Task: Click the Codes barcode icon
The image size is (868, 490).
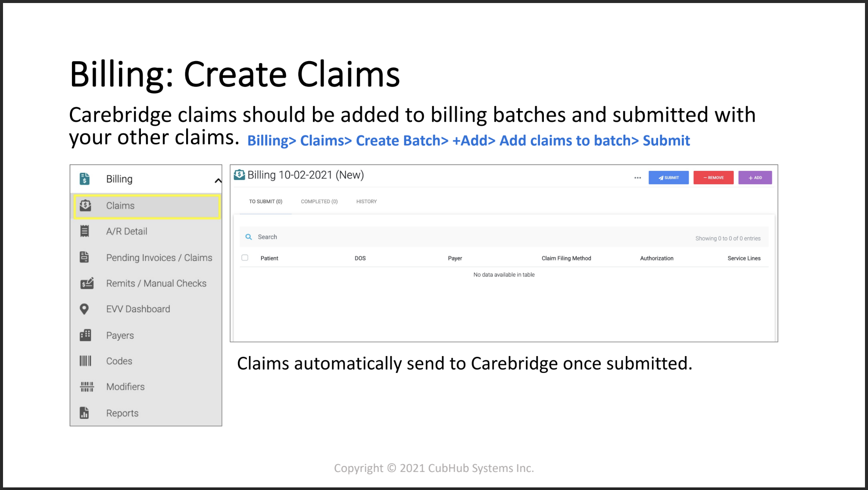Action: pos(85,361)
